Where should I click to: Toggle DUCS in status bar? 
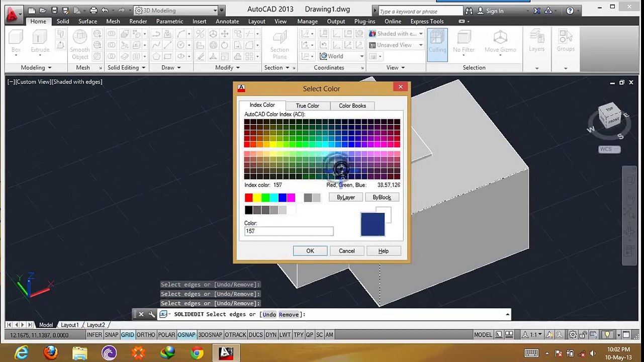click(x=255, y=335)
